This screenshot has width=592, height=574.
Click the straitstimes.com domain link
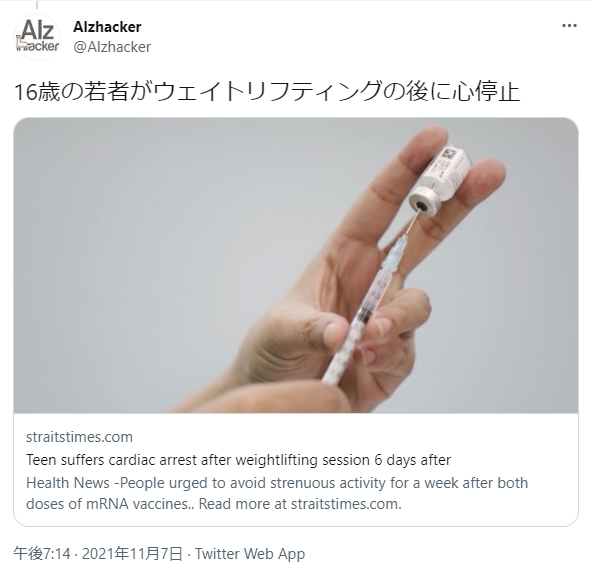79,437
